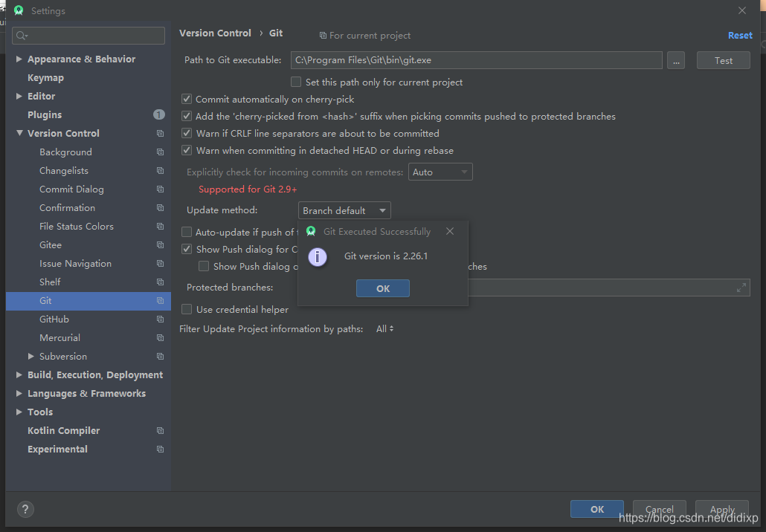The width and height of the screenshot is (766, 532).
Task: Click OK in the Git version dialog
Action: click(383, 288)
